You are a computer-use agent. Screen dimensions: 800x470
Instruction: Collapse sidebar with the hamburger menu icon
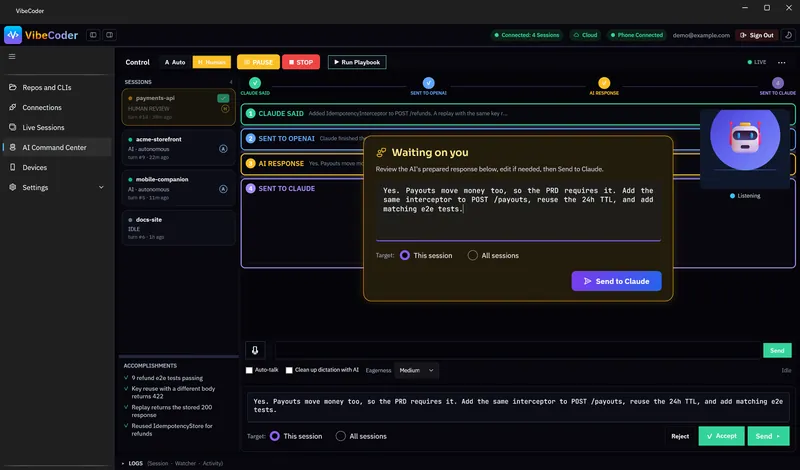[x=12, y=57]
